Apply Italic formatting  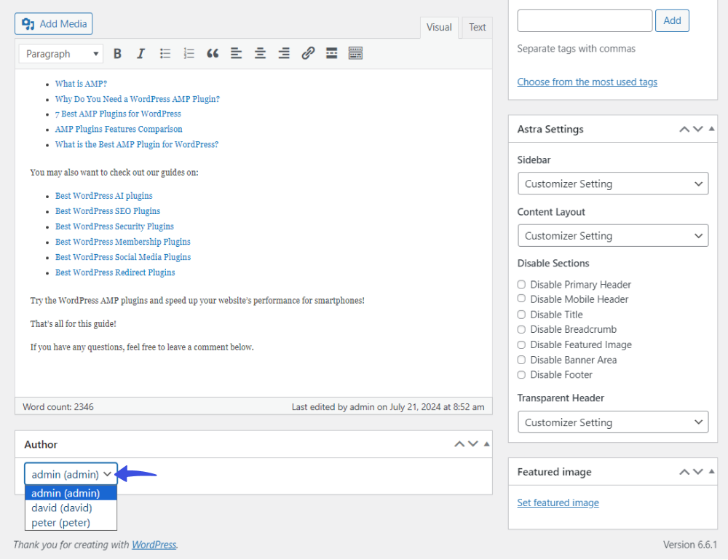141,54
